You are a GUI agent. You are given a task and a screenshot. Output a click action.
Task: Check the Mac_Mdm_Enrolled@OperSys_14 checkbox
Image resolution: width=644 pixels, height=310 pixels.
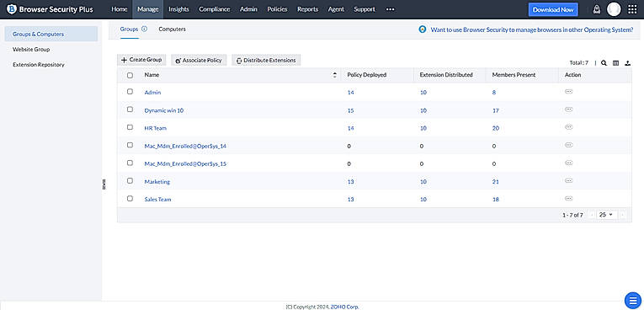(x=130, y=145)
